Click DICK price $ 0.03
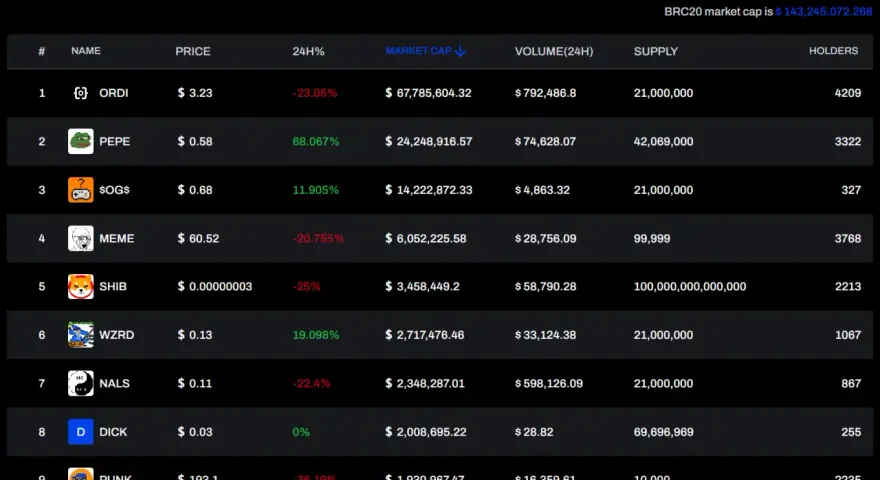Viewport: 880px width, 480px height. [195, 432]
